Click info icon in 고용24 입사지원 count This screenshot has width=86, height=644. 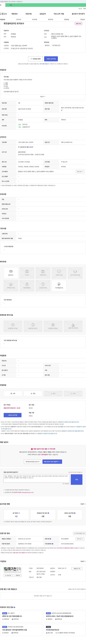pos(75,513)
